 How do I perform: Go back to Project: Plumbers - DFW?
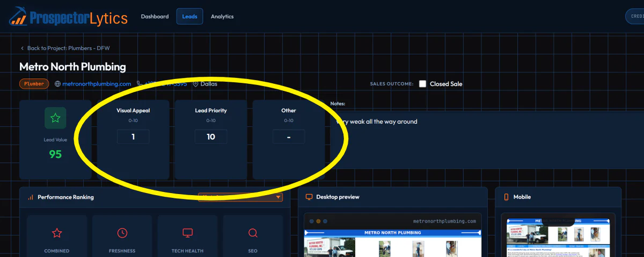coord(69,48)
